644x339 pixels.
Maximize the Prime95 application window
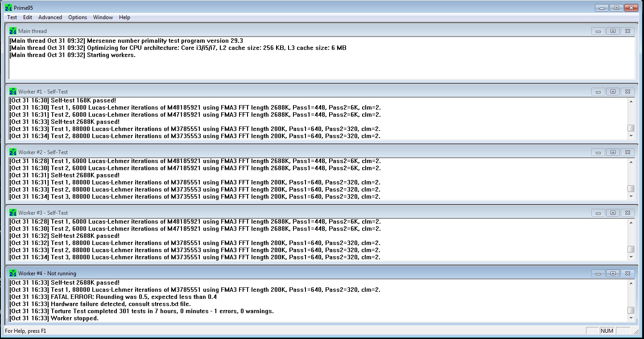[x=617, y=8]
